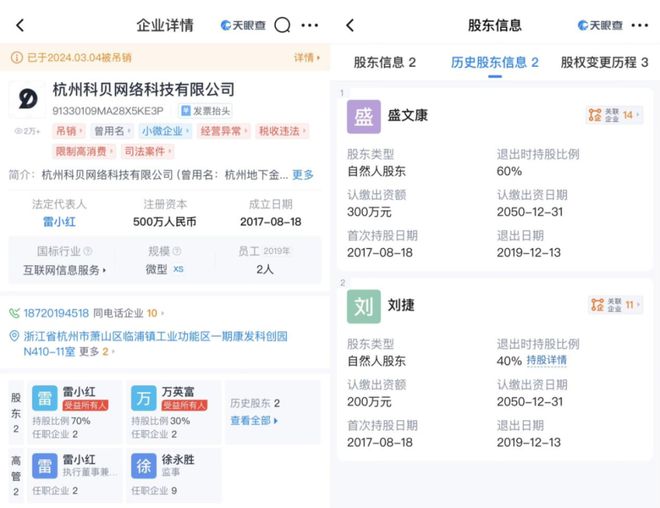This screenshot has height=508, width=660.
Task: Open shareholder card 雷小红 持股比例 70%
Action: (75, 412)
